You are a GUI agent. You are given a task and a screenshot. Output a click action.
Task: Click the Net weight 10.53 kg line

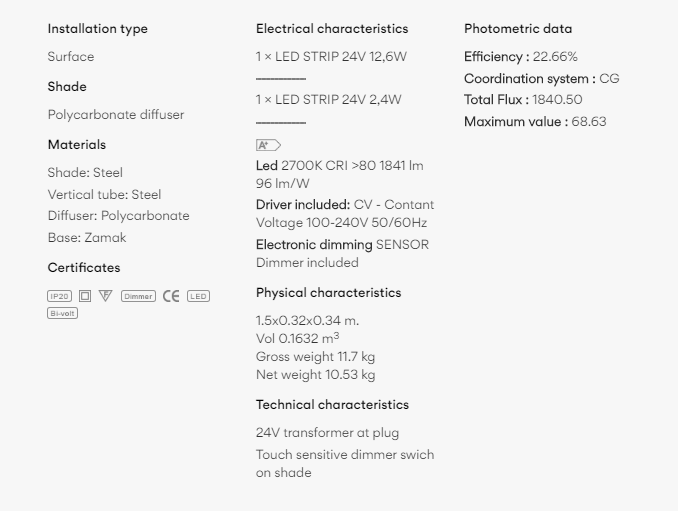click(x=316, y=374)
